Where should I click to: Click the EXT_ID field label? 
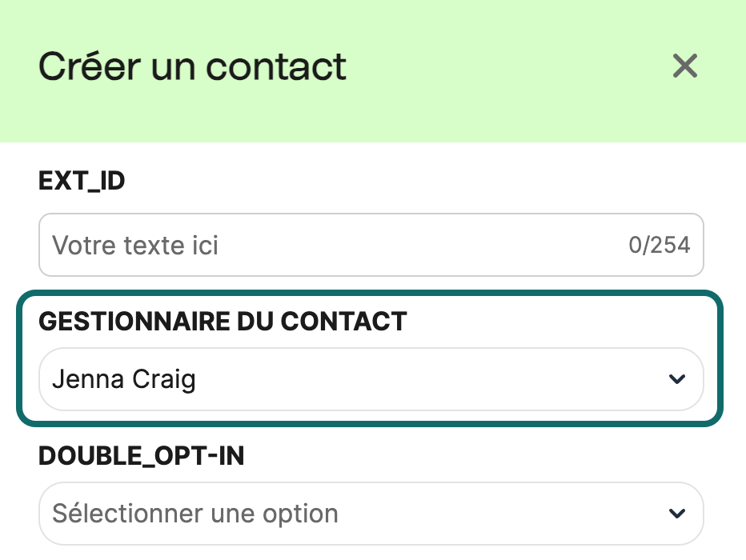point(82,181)
